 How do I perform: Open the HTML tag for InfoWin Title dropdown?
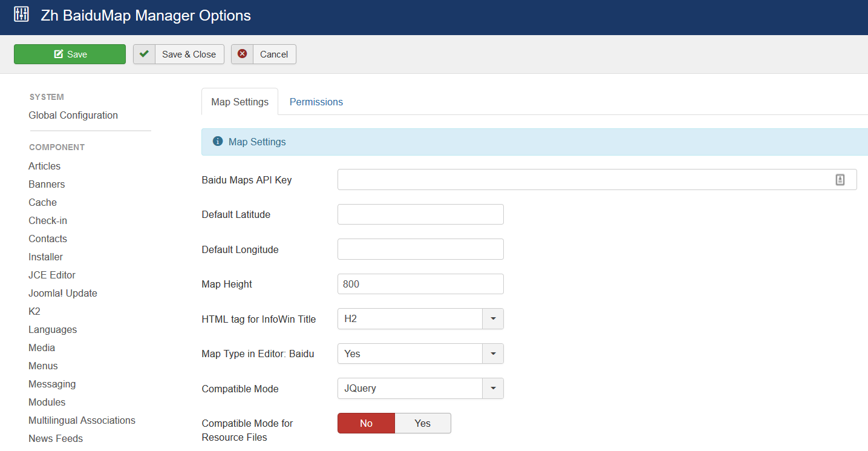(x=492, y=319)
